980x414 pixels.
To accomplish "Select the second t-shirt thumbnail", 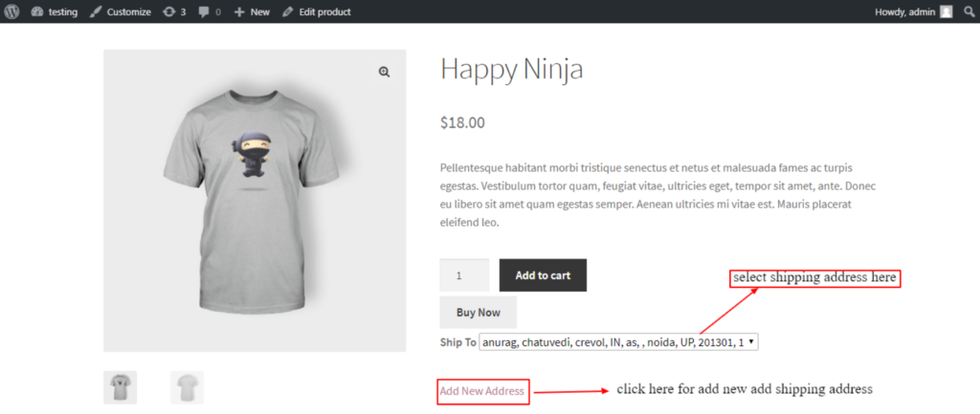I will [x=187, y=387].
